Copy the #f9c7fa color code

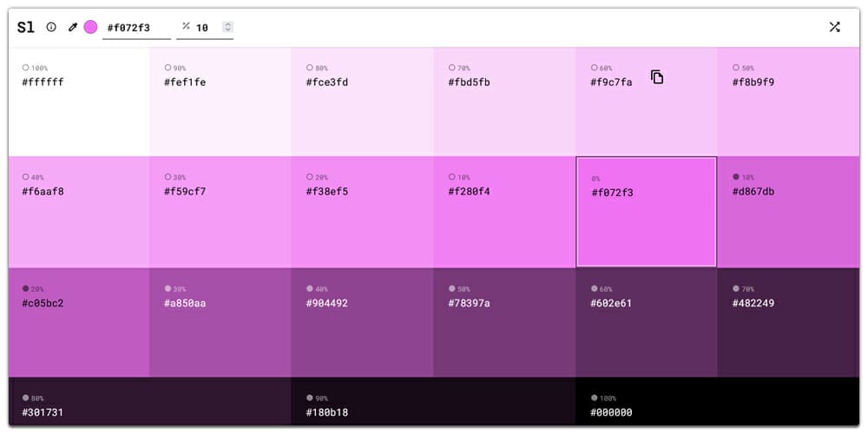657,77
